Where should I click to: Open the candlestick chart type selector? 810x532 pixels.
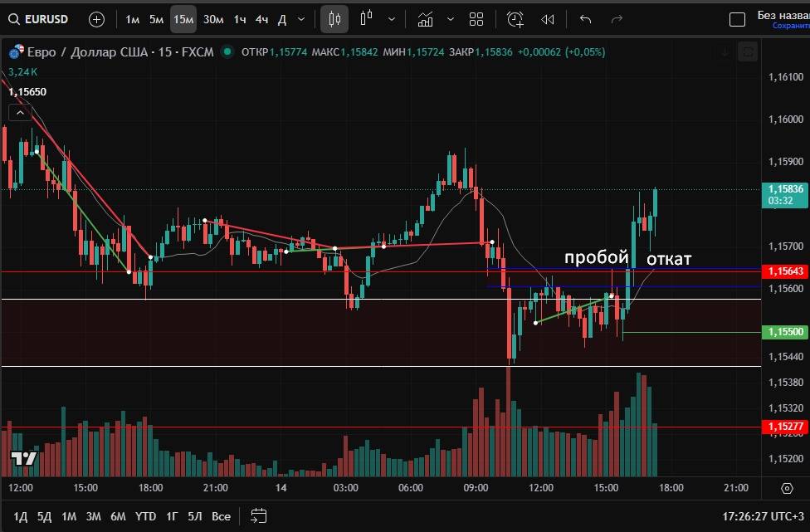pos(334,19)
